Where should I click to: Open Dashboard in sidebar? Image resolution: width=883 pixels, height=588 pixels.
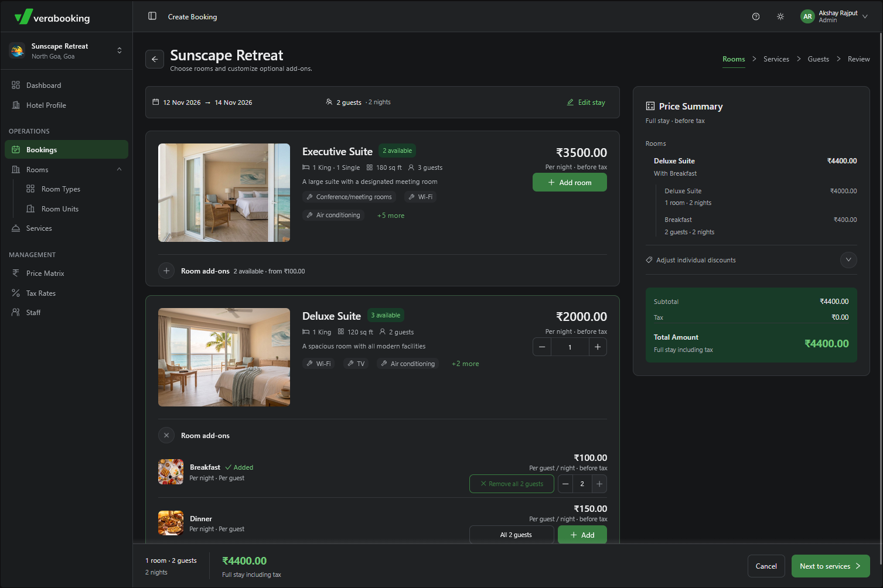(66, 86)
